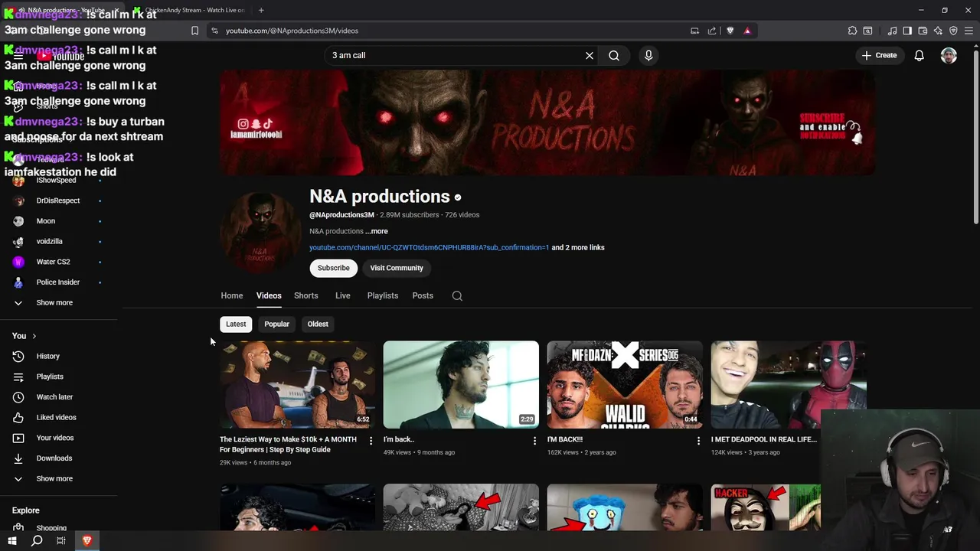Open the channel Live tab
980x551 pixels.
pos(342,296)
